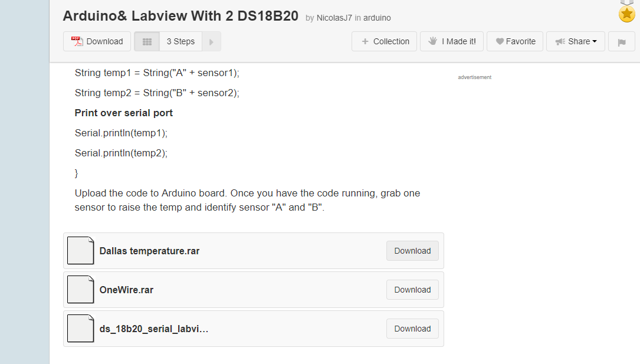Viewport: 640px width, 364px height.
Task: Open the Share dropdown menu
Action: pyautogui.click(x=575, y=41)
